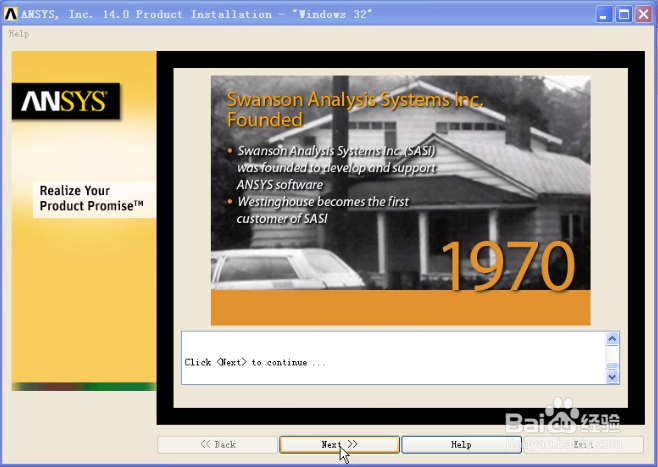Maximize the installer window
The image size is (658, 467).
[624, 14]
